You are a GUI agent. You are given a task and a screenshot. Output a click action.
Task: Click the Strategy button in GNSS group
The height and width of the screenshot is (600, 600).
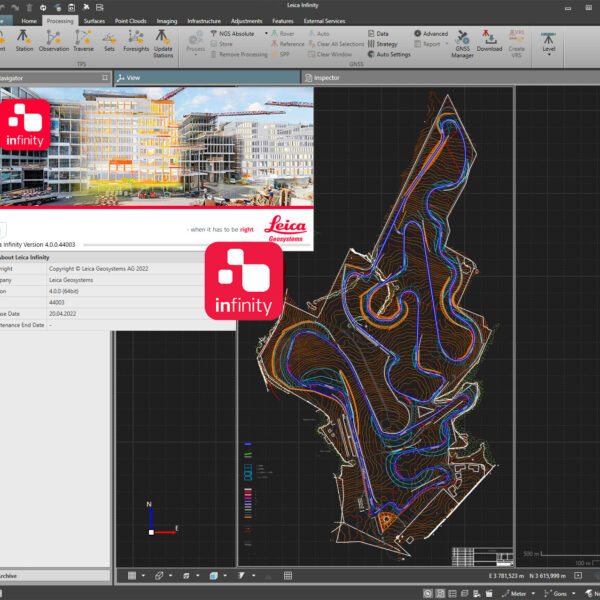pos(382,44)
